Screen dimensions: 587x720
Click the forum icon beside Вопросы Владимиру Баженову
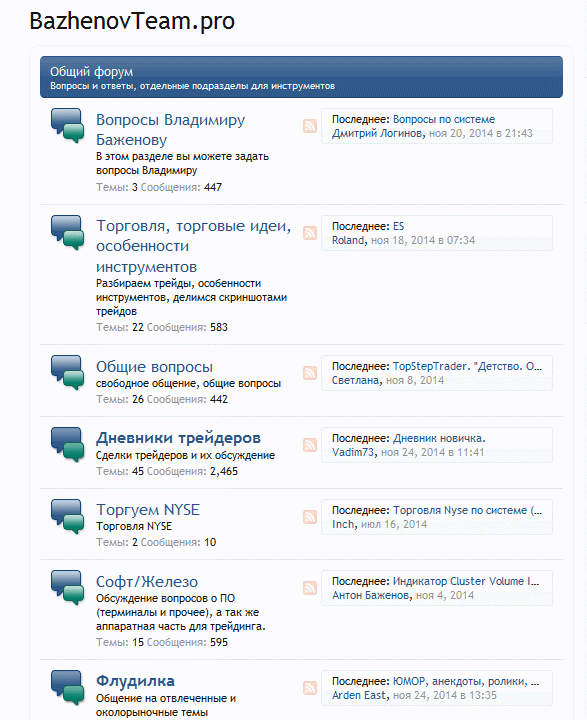coord(68,125)
